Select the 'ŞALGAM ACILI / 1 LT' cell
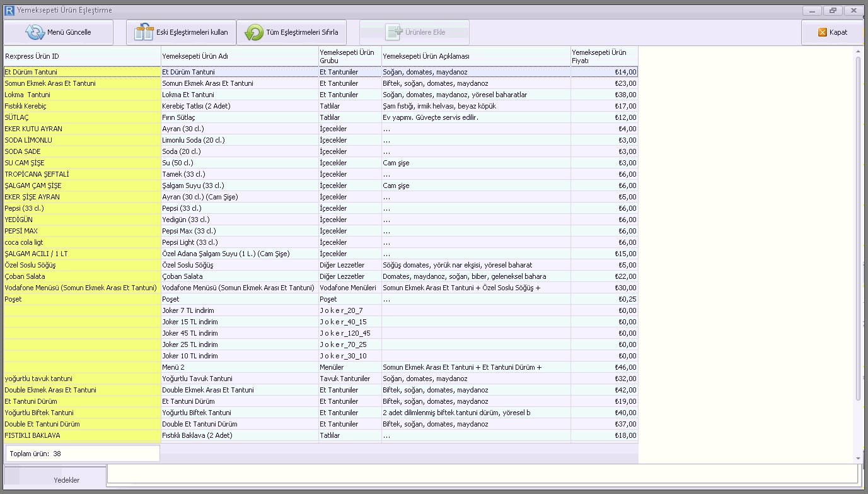The height and width of the screenshot is (494, 868). [x=82, y=254]
